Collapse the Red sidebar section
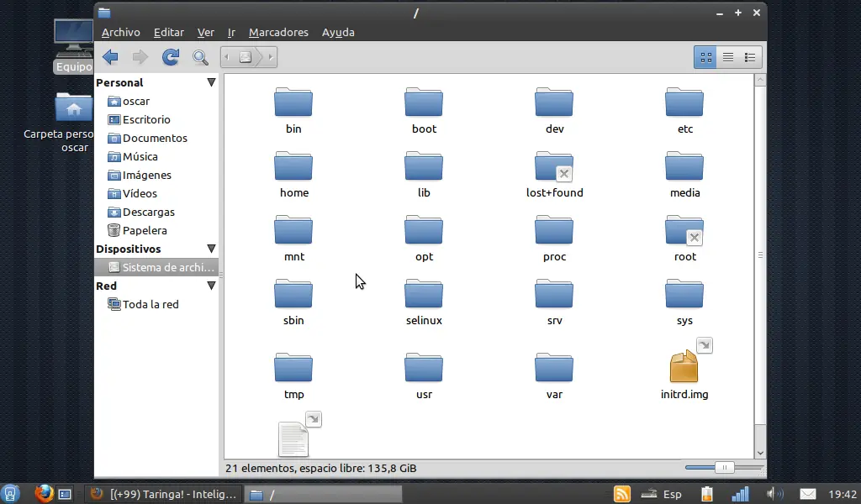 click(211, 286)
